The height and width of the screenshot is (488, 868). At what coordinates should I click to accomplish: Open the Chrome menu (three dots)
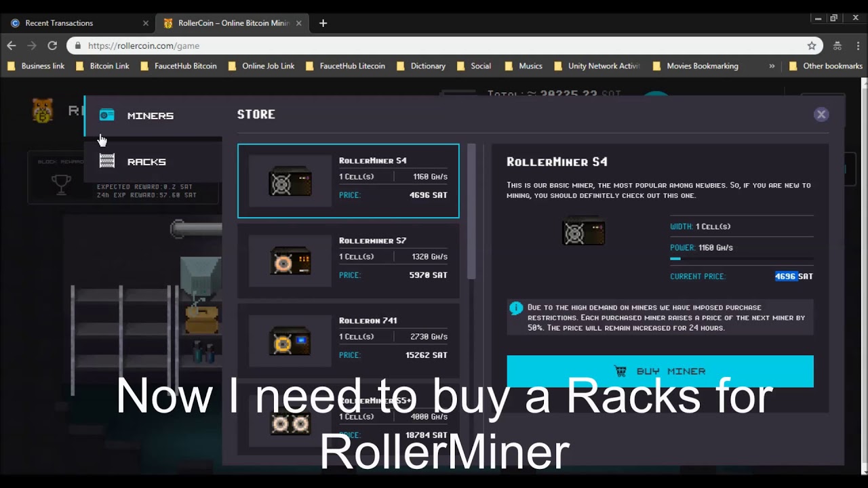point(857,45)
